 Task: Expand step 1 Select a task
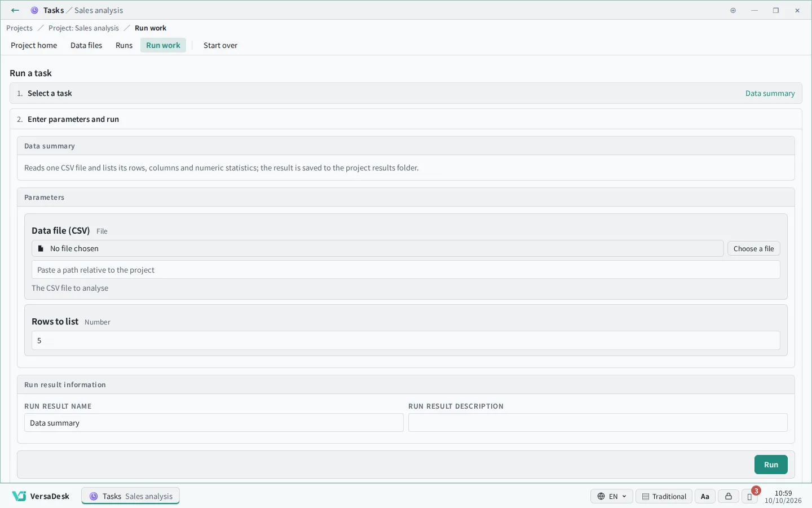tap(406, 93)
